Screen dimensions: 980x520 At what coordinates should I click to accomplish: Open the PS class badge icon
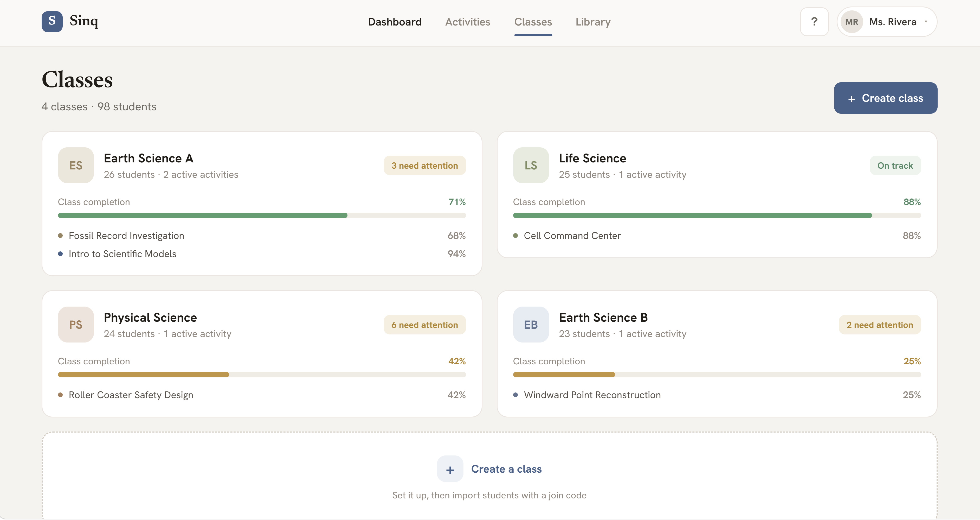point(76,324)
